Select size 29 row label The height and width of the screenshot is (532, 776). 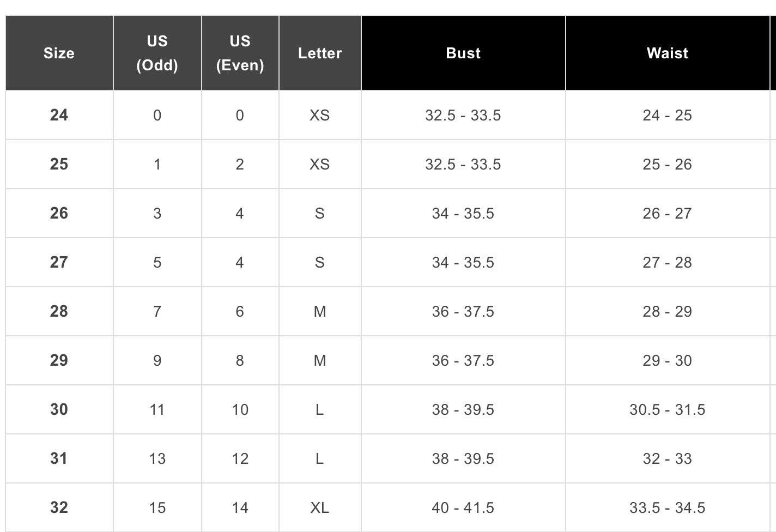59,360
